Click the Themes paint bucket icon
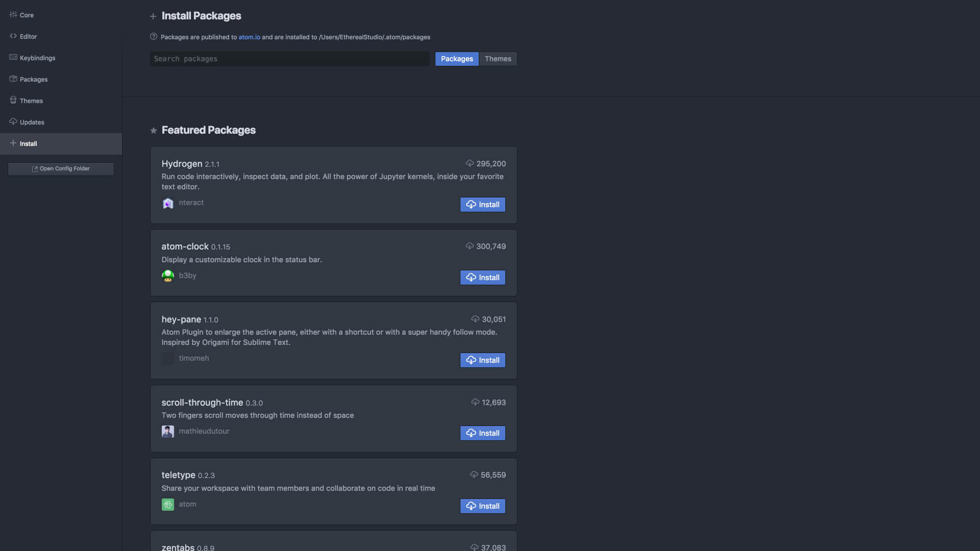The height and width of the screenshot is (551, 980). (13, 100)
